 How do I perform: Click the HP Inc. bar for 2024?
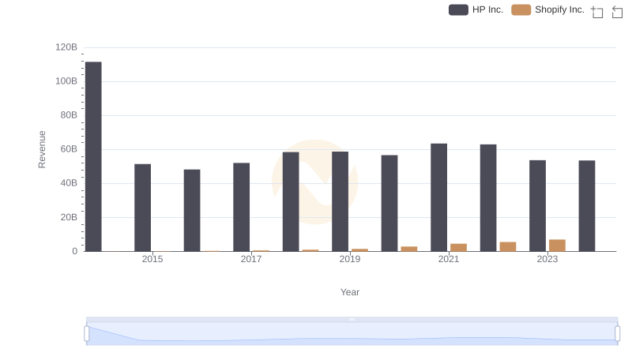587,206
